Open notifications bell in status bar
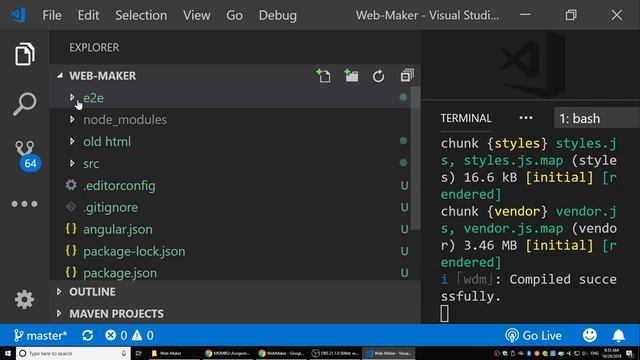This screenshot has width=640, height=360. click(x=618, y=336)
